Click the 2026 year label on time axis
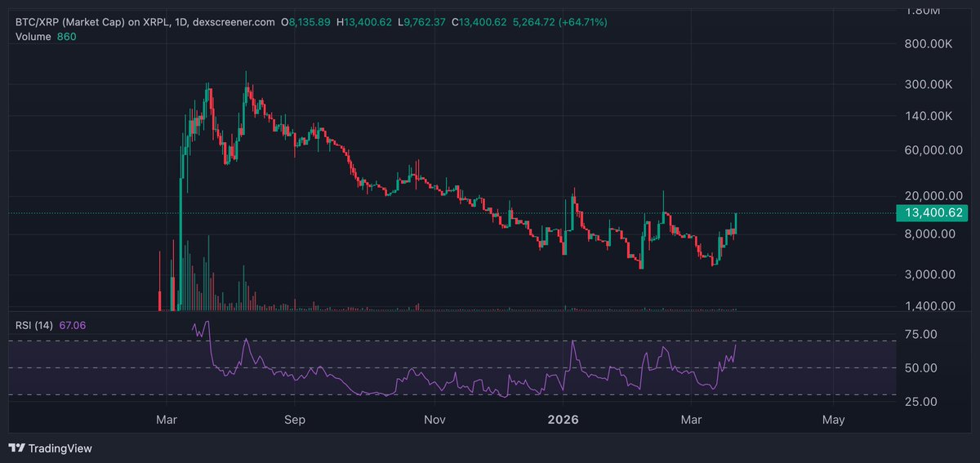The height and width of the screenshot is (463, 980). 563,420
